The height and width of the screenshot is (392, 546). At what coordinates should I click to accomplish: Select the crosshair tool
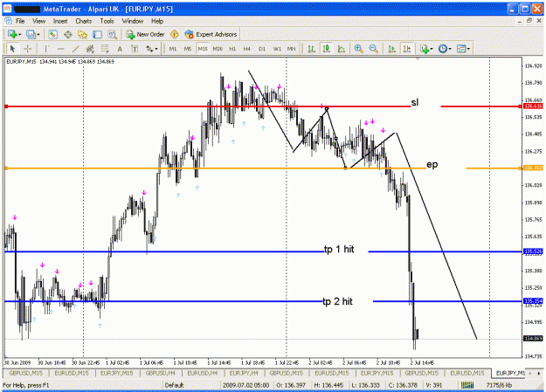[27, 49]
